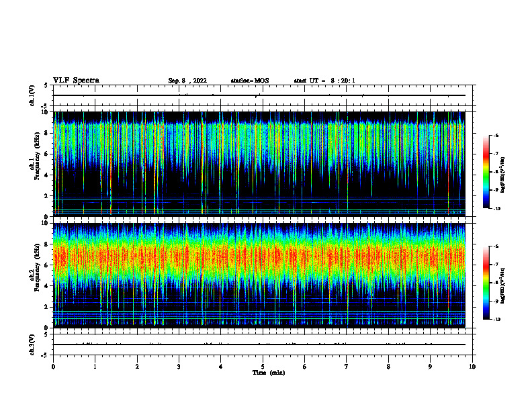Click the ch.1 spectrogram panel
The height and width of the screenshot is (411, 532).
pos(259,164)
